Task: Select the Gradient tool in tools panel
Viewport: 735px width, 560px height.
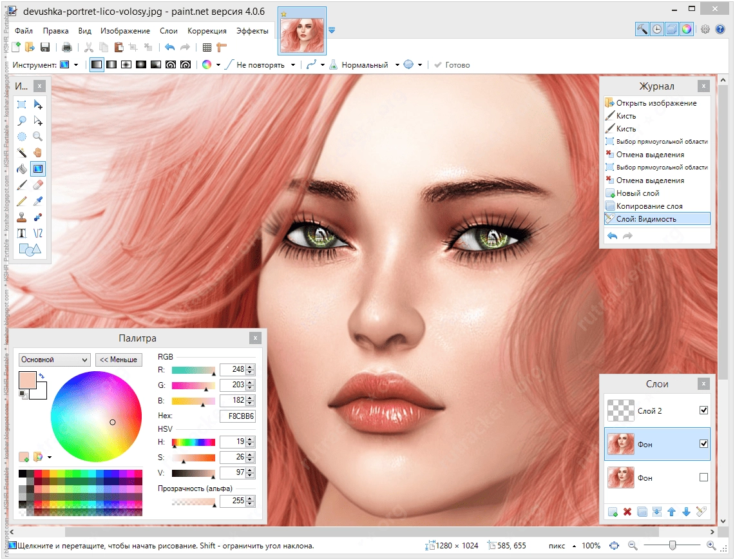Action: point(38,169)
